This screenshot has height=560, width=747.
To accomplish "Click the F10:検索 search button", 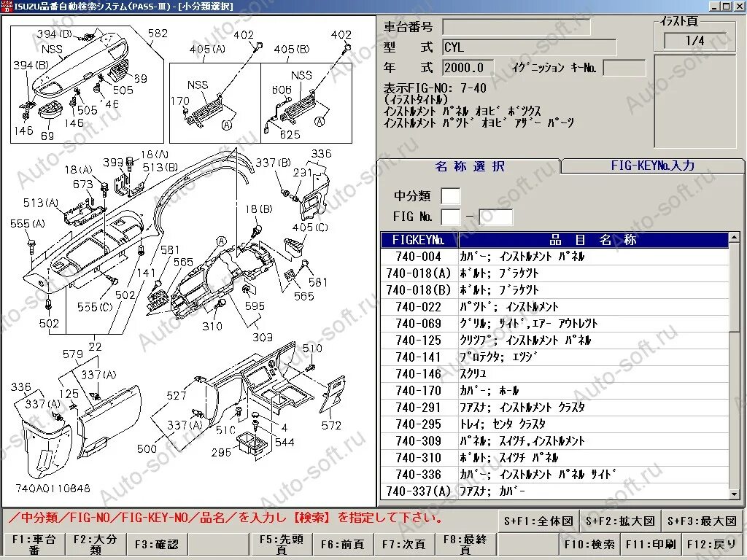I will point(589,544).
